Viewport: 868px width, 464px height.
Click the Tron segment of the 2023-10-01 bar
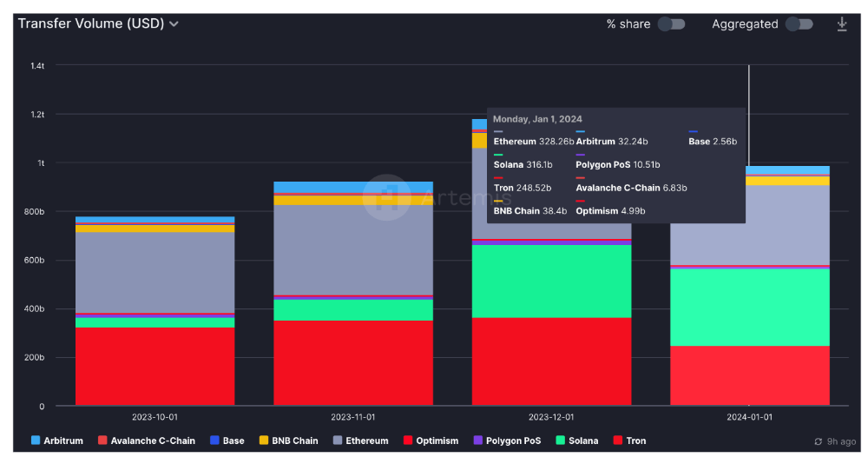[x=155, y=367]
